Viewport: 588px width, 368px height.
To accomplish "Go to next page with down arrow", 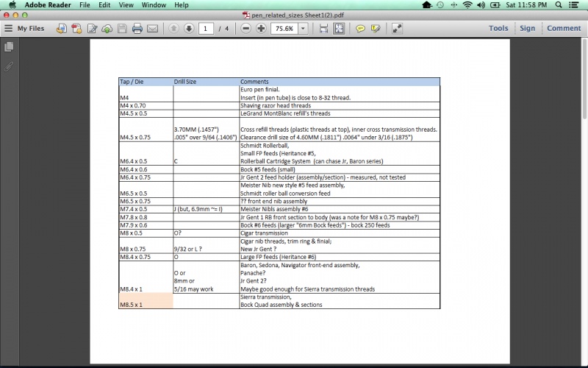I will [189, 29].
